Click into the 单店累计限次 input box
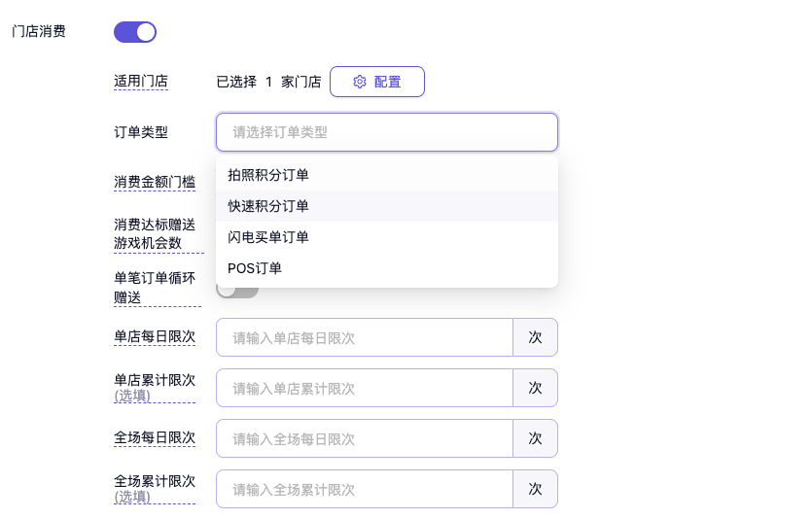This screenshot has width=812, height=519. [364, 389]
